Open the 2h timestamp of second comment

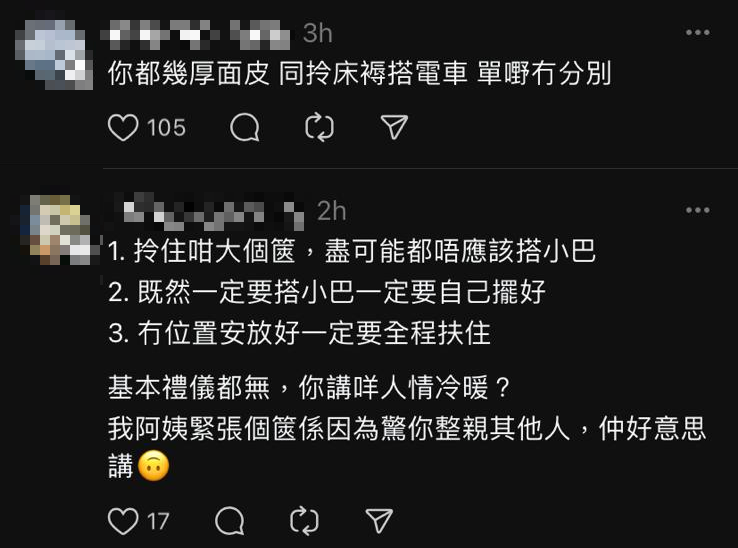click(x=331, y=211)
